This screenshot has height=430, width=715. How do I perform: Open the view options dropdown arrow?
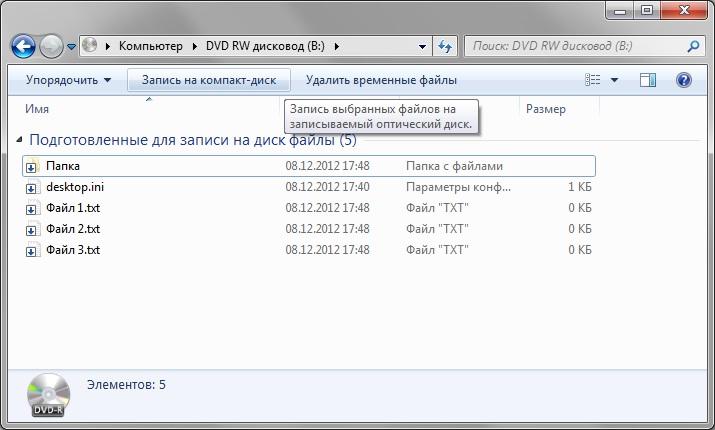coord(614,80)
